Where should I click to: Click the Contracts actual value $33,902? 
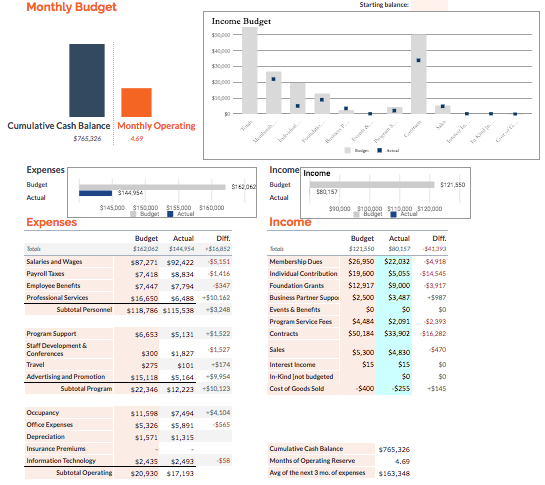pos(397,334)
